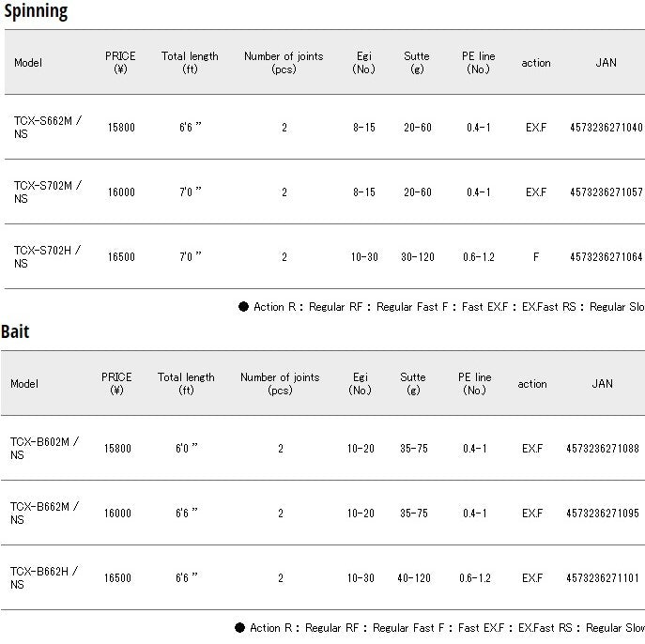Click the Bait section heading

coord(15,331)
